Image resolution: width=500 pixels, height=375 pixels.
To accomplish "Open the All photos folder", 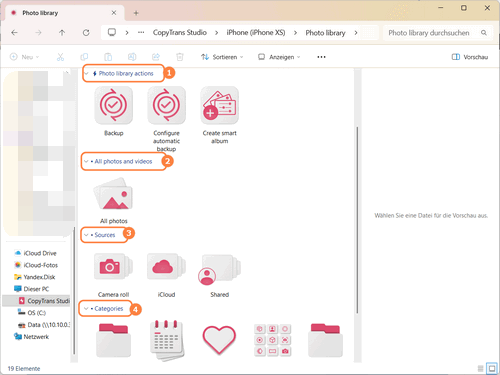I will 113,195.
